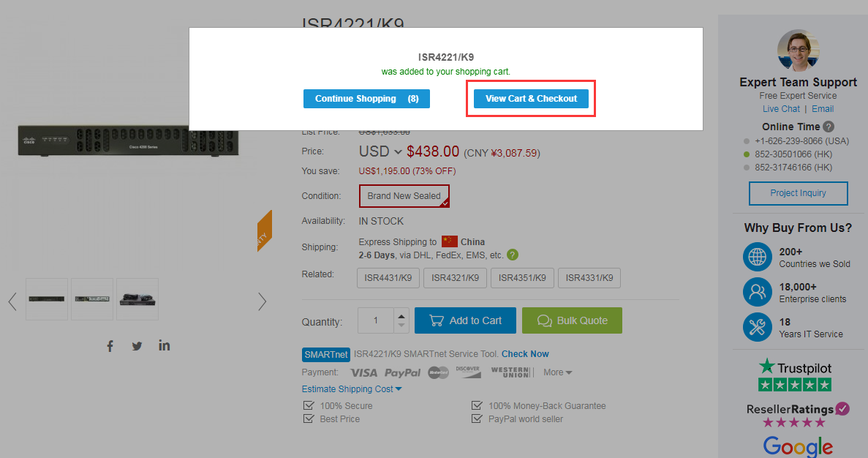The width and height of the screenshot is (868, 458).
Task: Increase quantity with the up stepper arrow
Action: (401, 315)
